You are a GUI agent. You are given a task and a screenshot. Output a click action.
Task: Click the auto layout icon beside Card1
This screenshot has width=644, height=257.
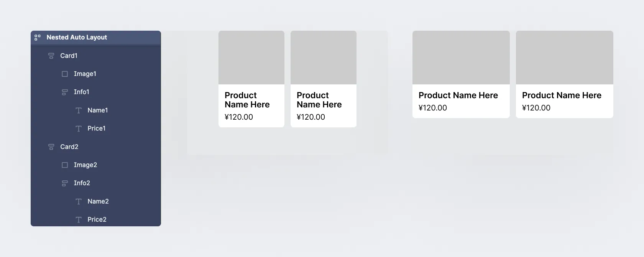coord(51,56)
